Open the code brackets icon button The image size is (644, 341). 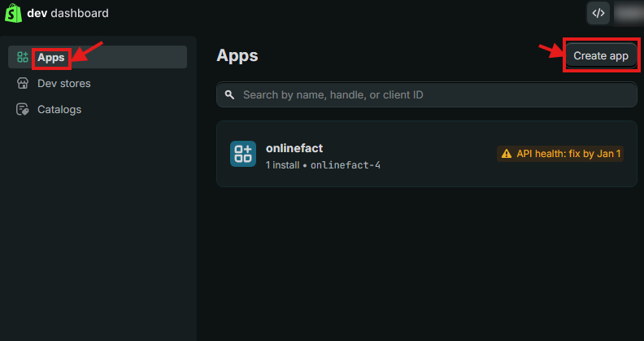coord(598,13)
